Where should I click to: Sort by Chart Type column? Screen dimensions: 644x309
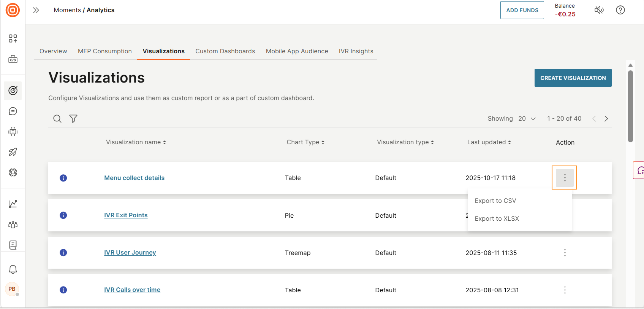(x=305, y=142)
